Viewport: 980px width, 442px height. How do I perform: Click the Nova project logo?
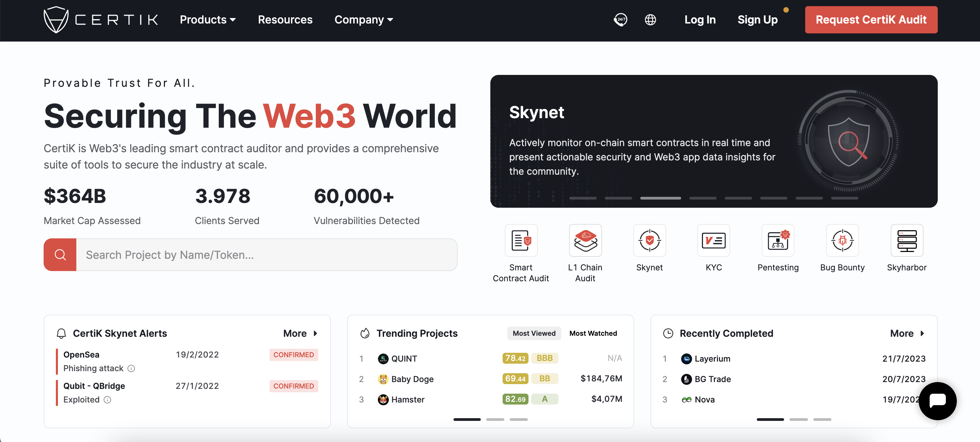click(686, 400)
